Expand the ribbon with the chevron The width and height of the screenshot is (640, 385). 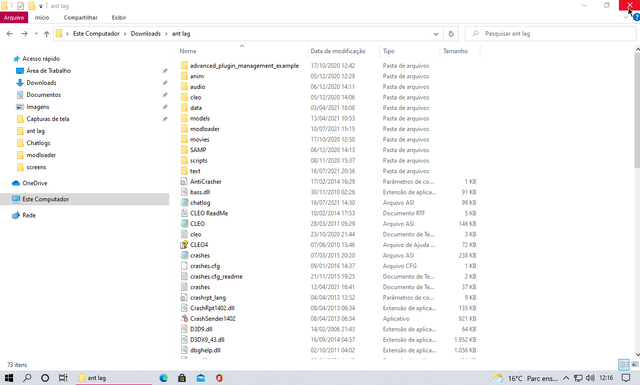tap(626, 18)
